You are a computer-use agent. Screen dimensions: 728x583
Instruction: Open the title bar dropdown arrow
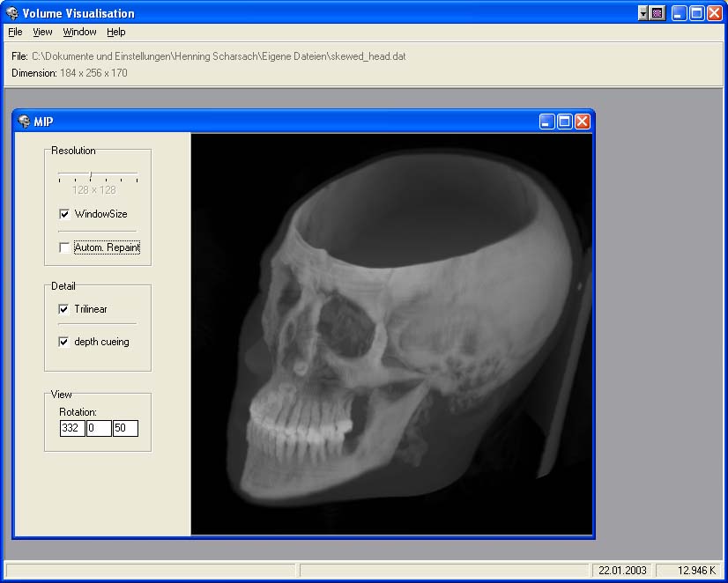pyautogui.click(x=644, y=13)
